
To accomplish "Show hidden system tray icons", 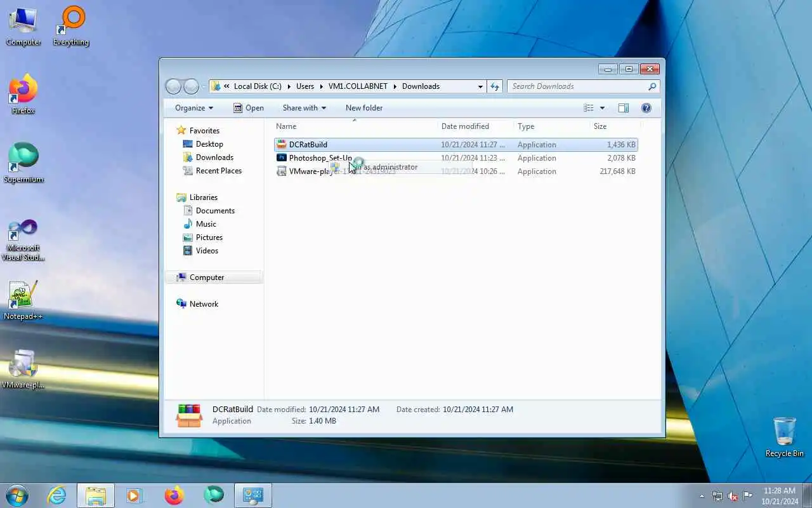I will click(702, 496).
